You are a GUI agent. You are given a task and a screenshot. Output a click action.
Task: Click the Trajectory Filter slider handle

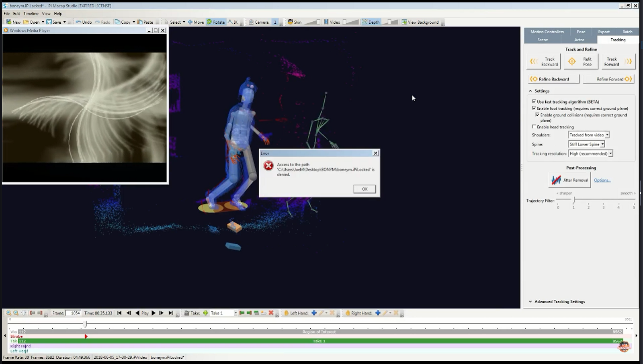(x=574, y=200)
